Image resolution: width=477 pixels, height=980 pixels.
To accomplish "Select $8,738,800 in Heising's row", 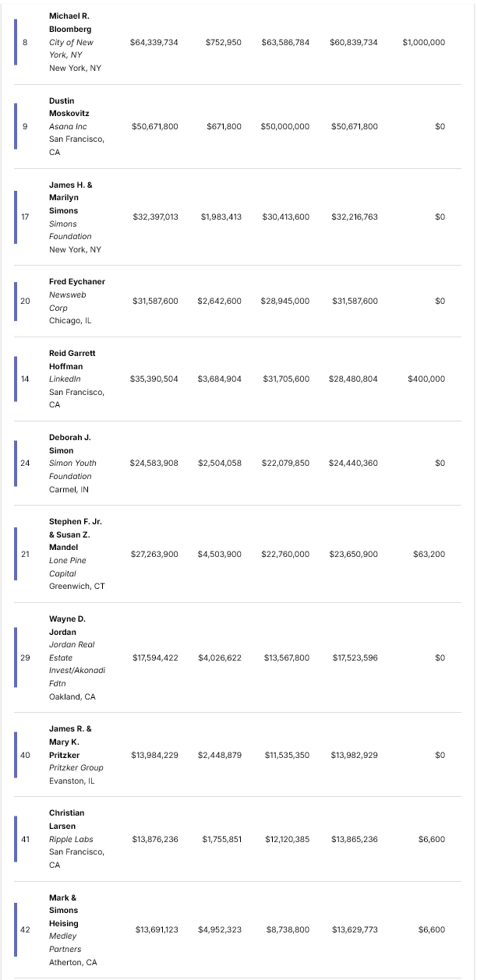I will (288, 929).
